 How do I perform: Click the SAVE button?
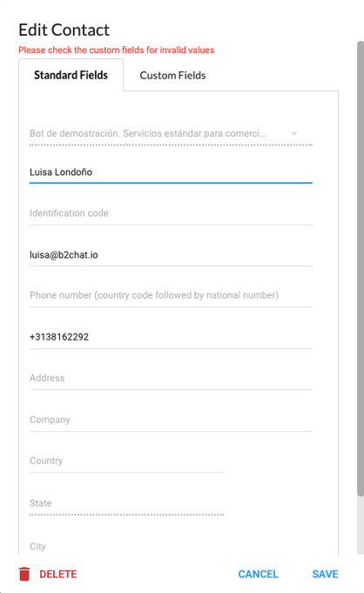(x=325, y=574)
